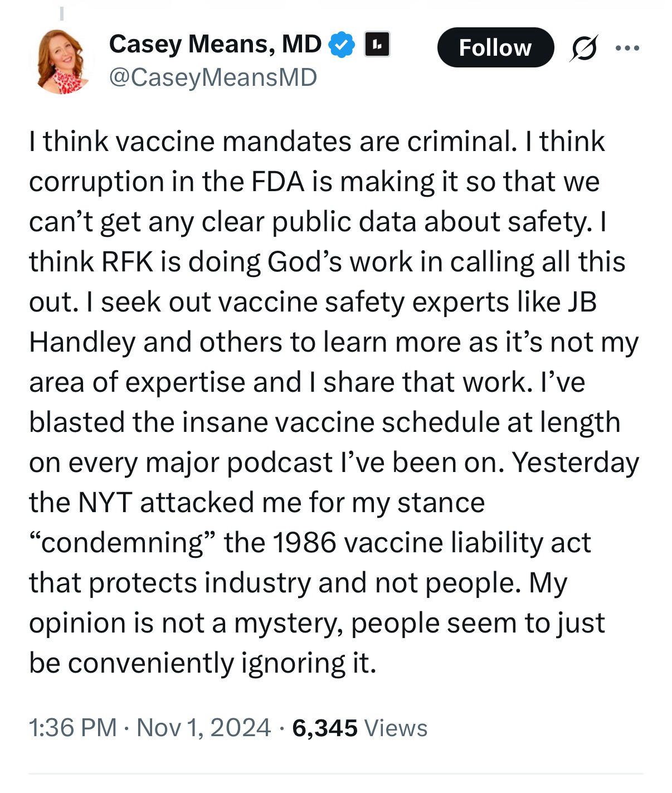Click the @CaseyMeansMD handle

(213, 77)
